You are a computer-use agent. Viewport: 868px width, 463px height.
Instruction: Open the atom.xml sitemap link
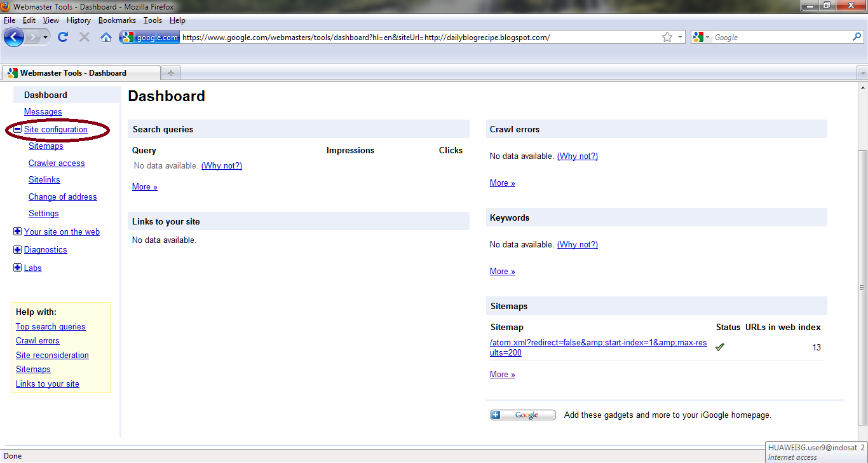coord(598,347)
